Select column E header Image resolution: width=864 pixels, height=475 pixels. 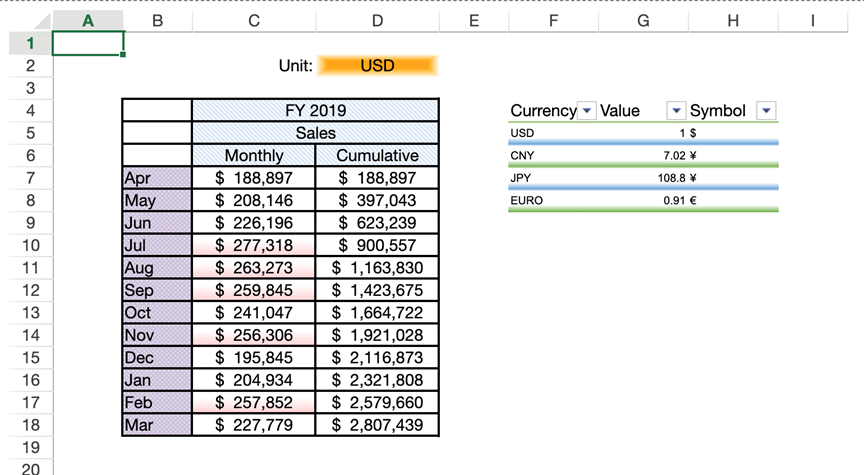[474, 21]
